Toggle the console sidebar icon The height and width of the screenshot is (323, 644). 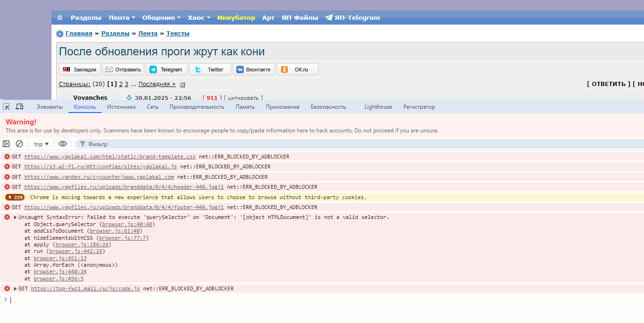tap(6, 144)
